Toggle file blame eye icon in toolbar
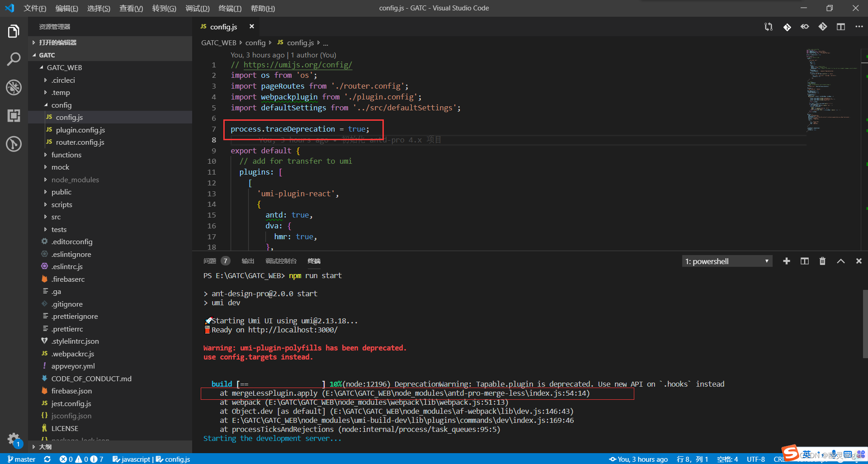Viewport: 868px width, 464px height. (x=805, y=27)
